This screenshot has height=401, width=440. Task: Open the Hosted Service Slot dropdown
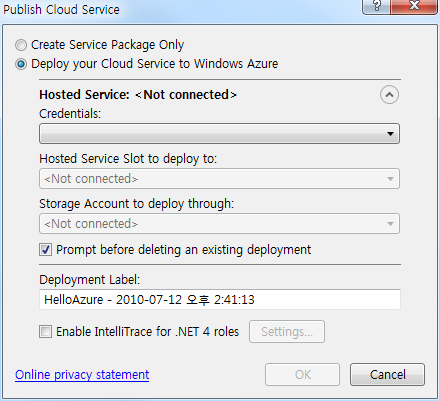(219, 179)
